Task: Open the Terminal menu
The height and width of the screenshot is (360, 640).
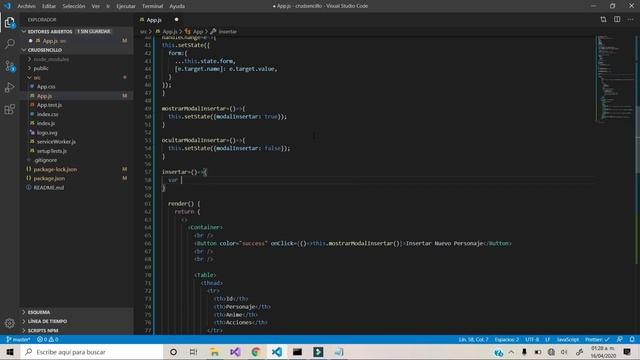Action: (152, 6)
